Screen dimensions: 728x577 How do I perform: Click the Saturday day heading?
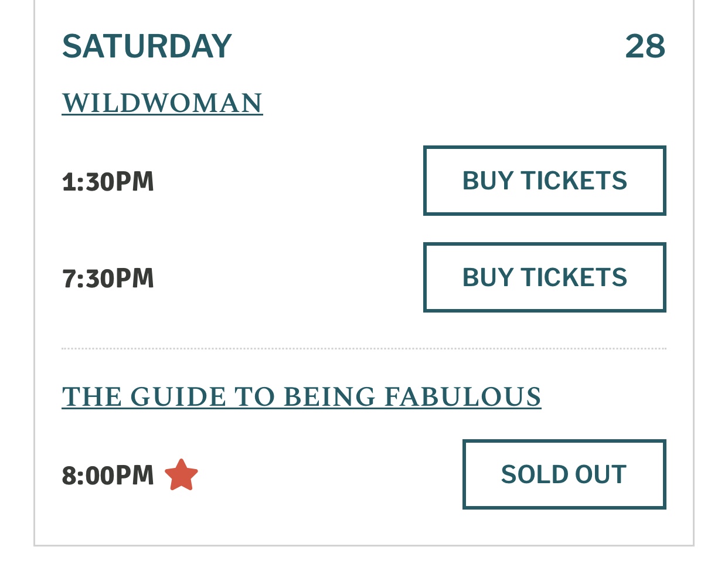click(x=147, y=46)
